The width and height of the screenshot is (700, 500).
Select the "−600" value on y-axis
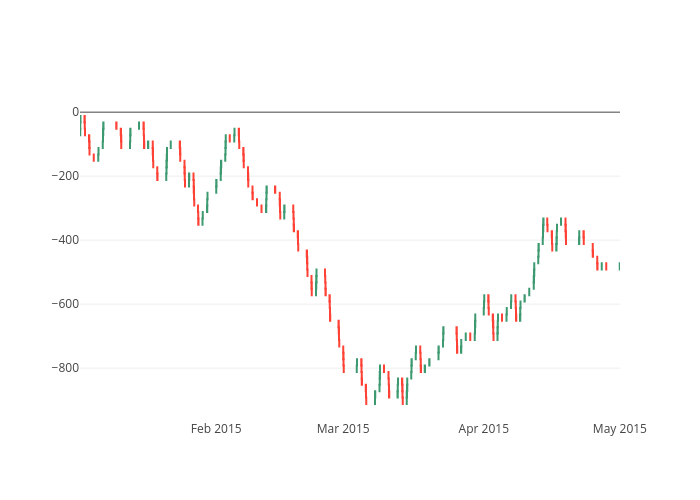click(x=61, y=304)
